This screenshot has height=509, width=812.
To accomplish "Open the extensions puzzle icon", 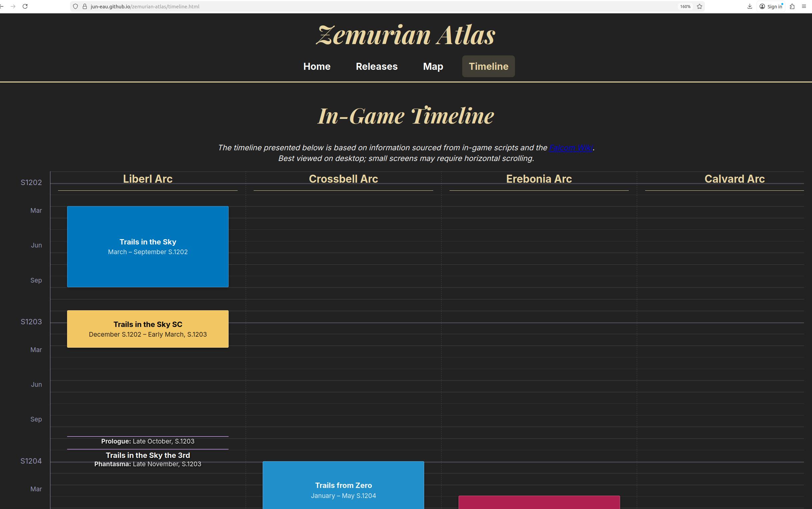I will 792,6.
